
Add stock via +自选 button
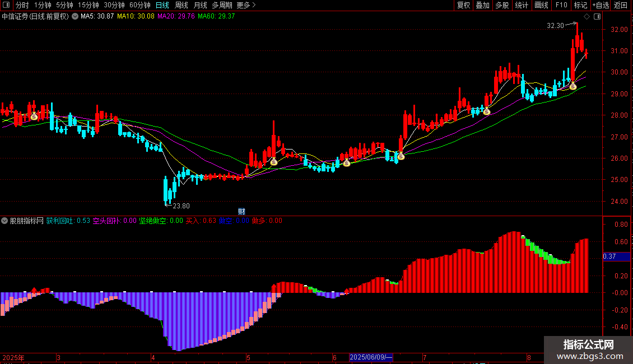click(601, 5)
